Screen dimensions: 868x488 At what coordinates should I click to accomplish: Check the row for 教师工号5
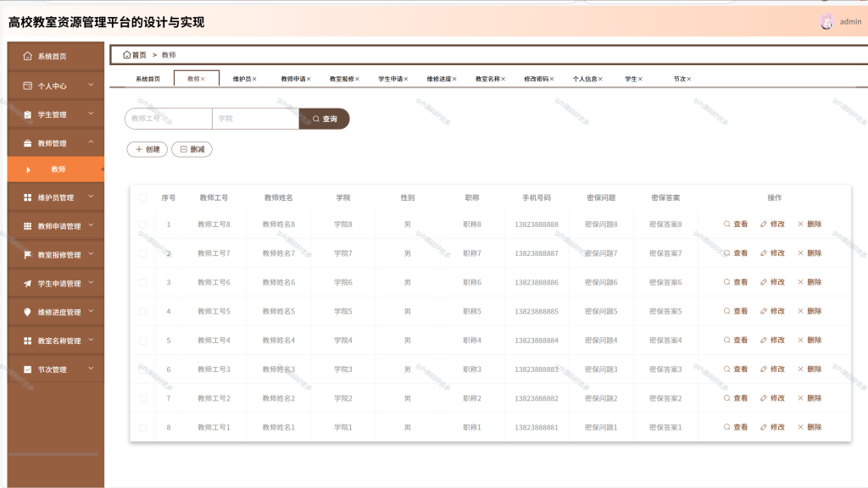[142, 312]
